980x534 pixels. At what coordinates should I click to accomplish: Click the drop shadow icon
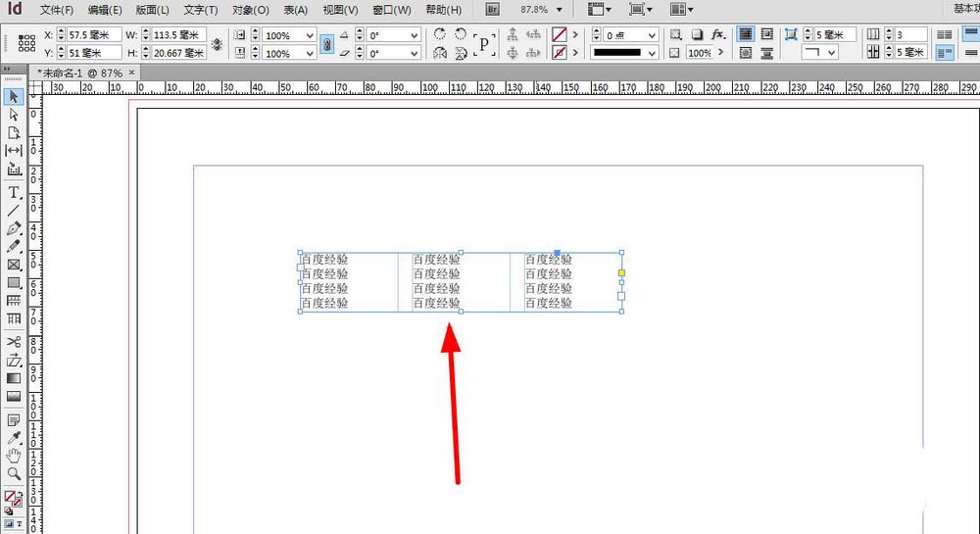coord(697,34)
